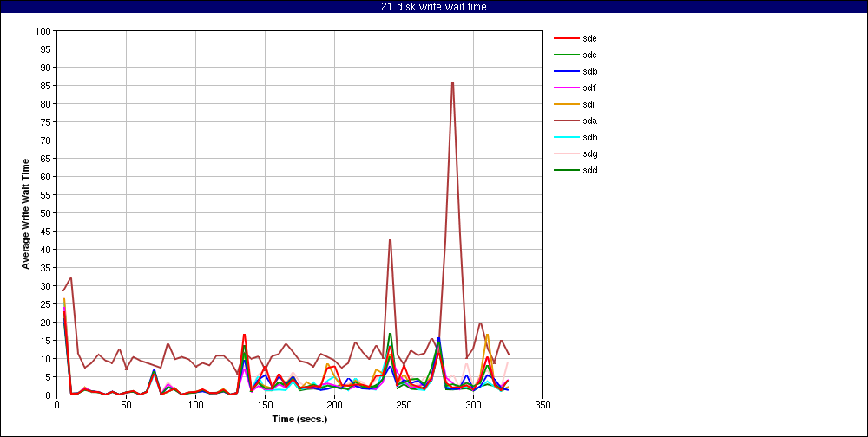Click the pink sdg legend line swatch
868x437 pixels.
coord(566,153)
